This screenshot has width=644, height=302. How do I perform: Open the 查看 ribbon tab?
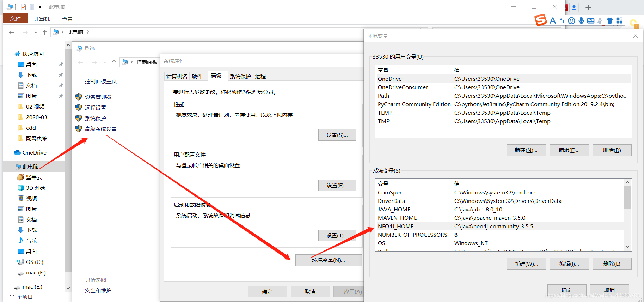(67, 19)
